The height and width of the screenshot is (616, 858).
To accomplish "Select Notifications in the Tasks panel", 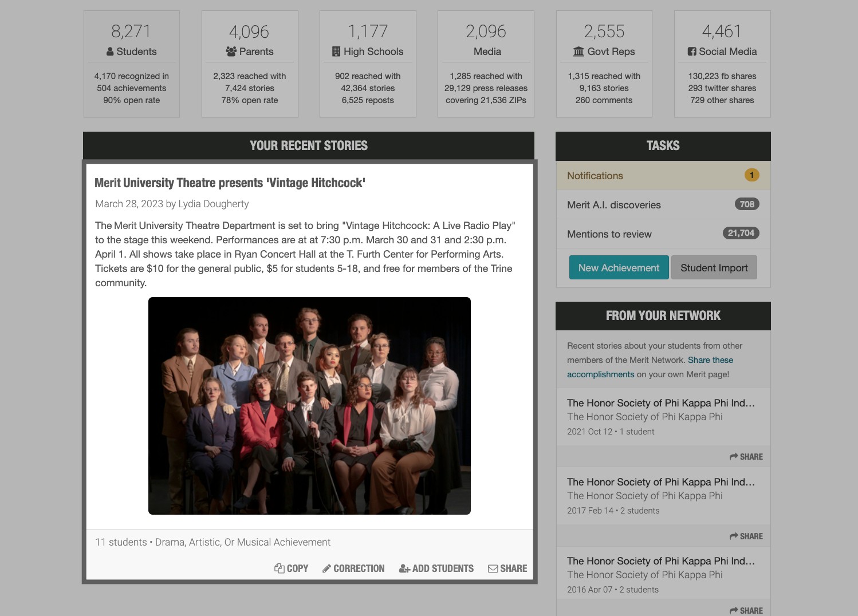I will coord(595,176).
